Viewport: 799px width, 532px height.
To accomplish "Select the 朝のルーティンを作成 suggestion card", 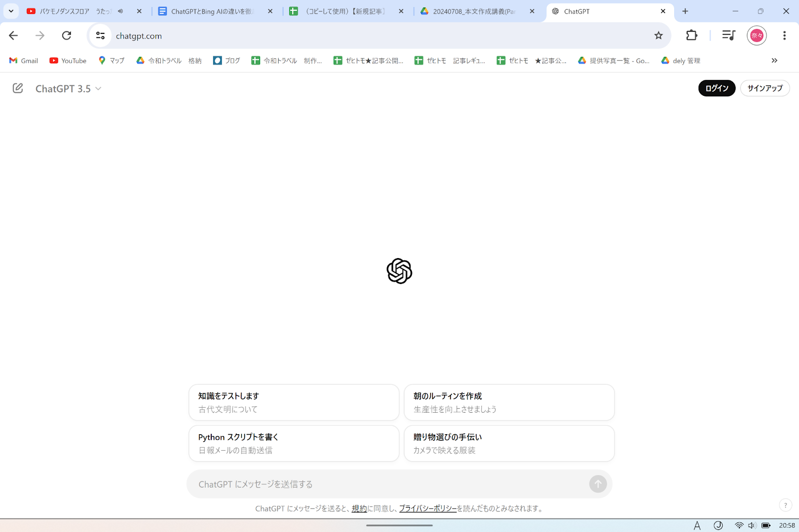I will 509,402.
